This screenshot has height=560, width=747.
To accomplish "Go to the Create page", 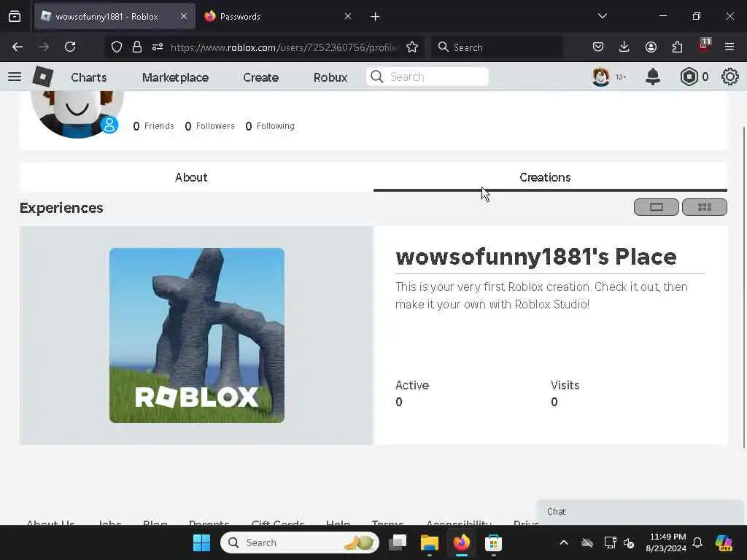I will tap(260, 77).
